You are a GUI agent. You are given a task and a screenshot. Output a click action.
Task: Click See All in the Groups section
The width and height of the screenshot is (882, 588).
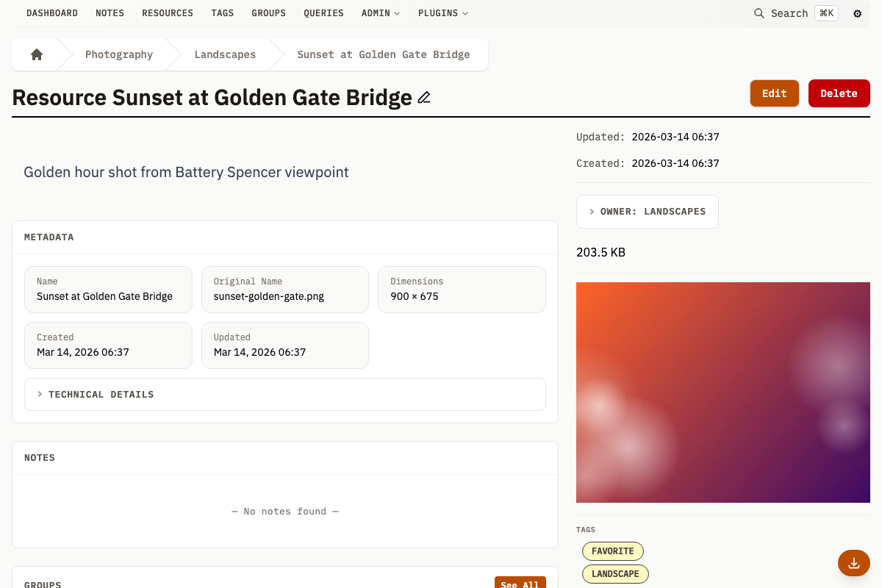pos(520,584)
